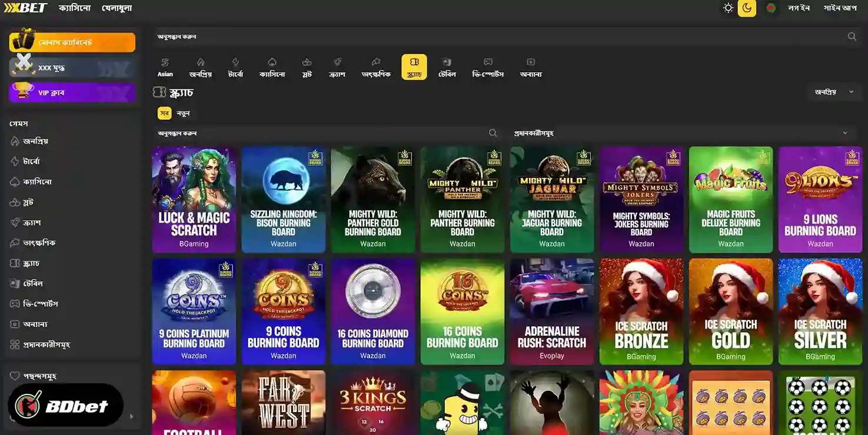Open sidebar টার্বো lightning icon item
The width and height of the screenshot is (868, 435).
[25, 161]
